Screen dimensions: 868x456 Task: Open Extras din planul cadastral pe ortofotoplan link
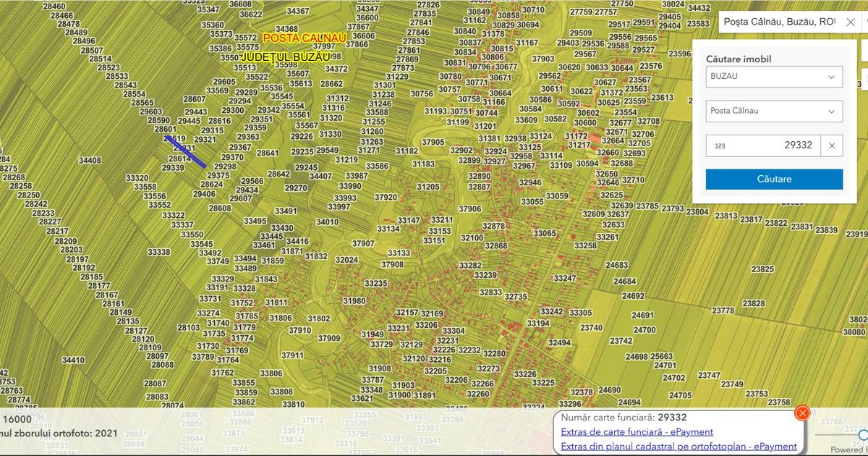click(x=678, y=447)
